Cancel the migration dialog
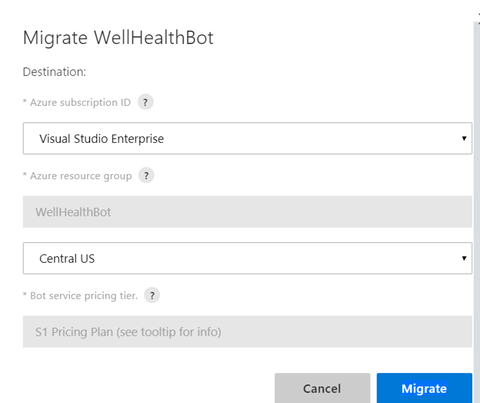Screen dimensions: 480x403 pos(322,388)
